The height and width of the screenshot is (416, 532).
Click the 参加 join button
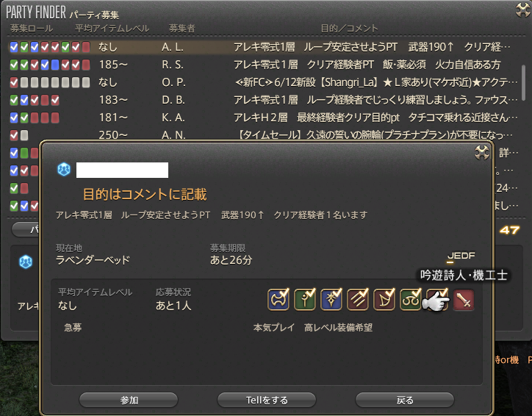pyautogui.click(x=129, y=400)
